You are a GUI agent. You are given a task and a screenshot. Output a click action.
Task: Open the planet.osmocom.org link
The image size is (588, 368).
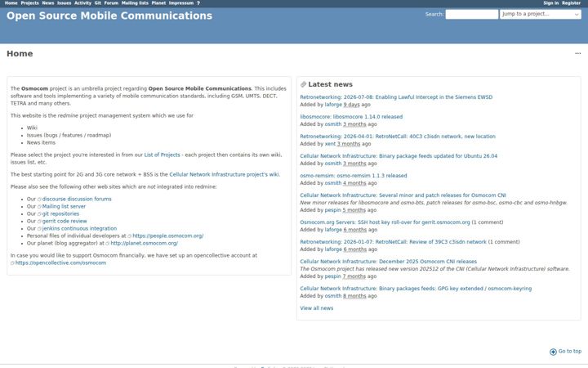point(144,244)
